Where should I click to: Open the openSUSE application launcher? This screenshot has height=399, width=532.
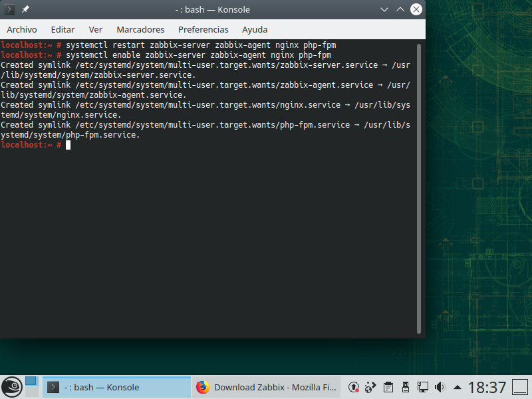[x=12, y=387]
